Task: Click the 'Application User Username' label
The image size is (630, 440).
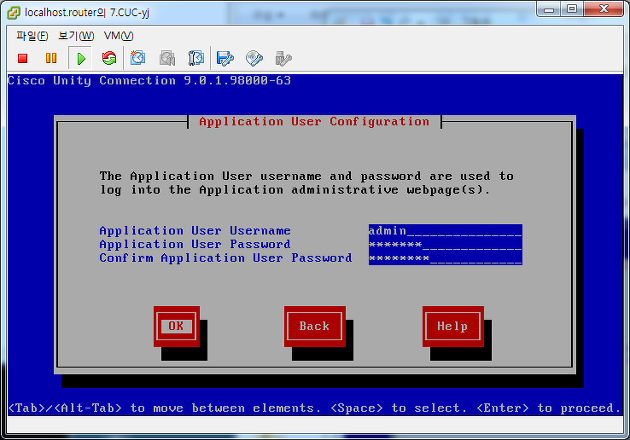Action: (x=195, y=231)
